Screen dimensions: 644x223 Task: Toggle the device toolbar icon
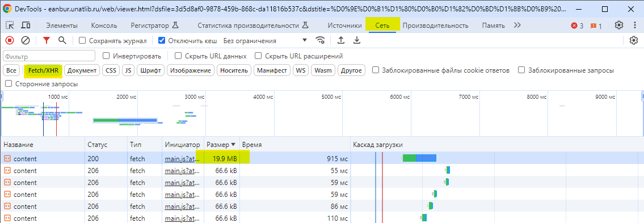pyautogui.click(x=26, y=26)
